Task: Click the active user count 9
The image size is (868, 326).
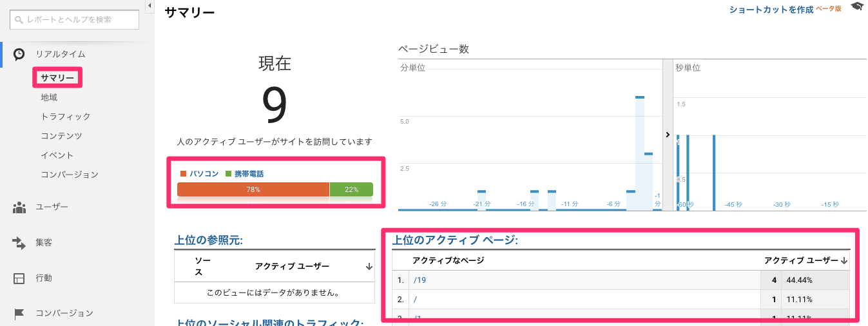Action: 275,106
